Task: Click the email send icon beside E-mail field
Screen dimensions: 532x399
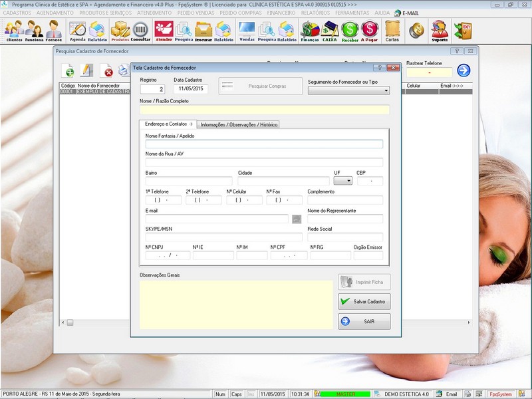Action: [297, 219]
